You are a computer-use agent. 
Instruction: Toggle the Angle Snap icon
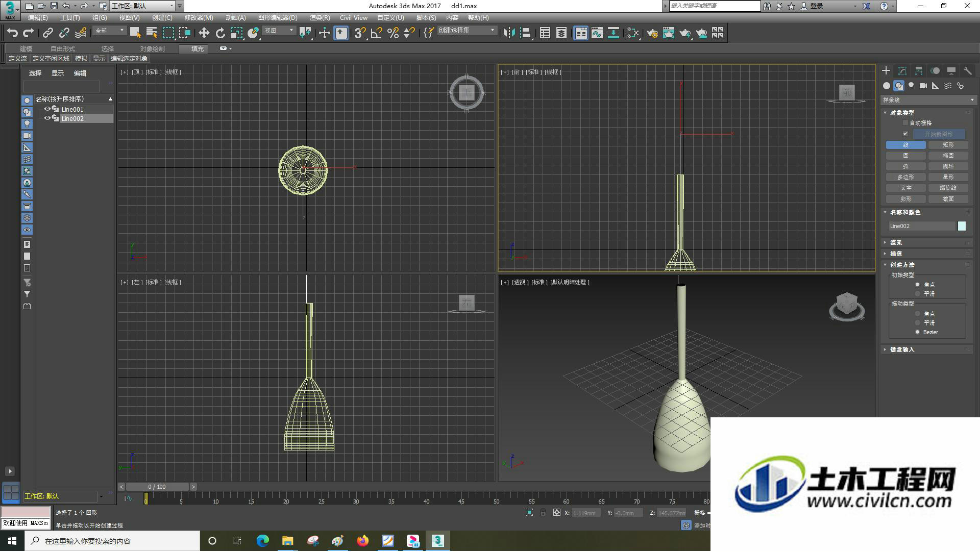376,33
